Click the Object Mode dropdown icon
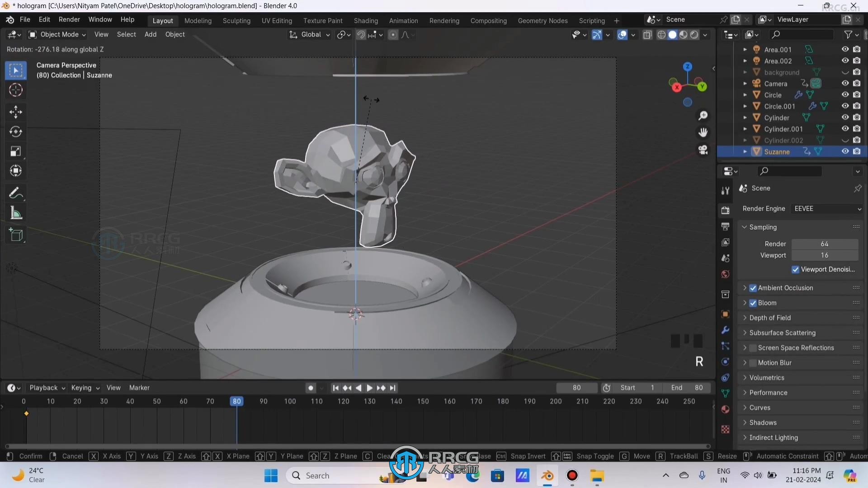This screenshot has width=868, height=488. (83, 34)
